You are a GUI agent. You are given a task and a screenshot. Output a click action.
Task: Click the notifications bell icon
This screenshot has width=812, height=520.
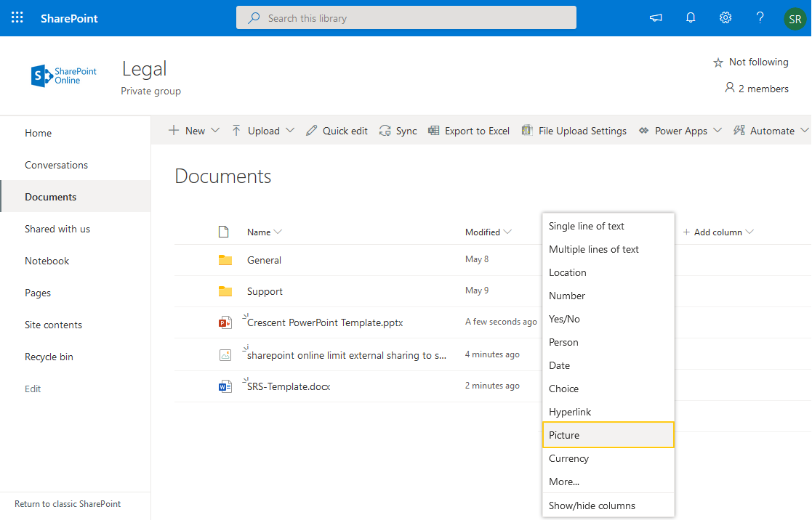(x=690, y=17)
